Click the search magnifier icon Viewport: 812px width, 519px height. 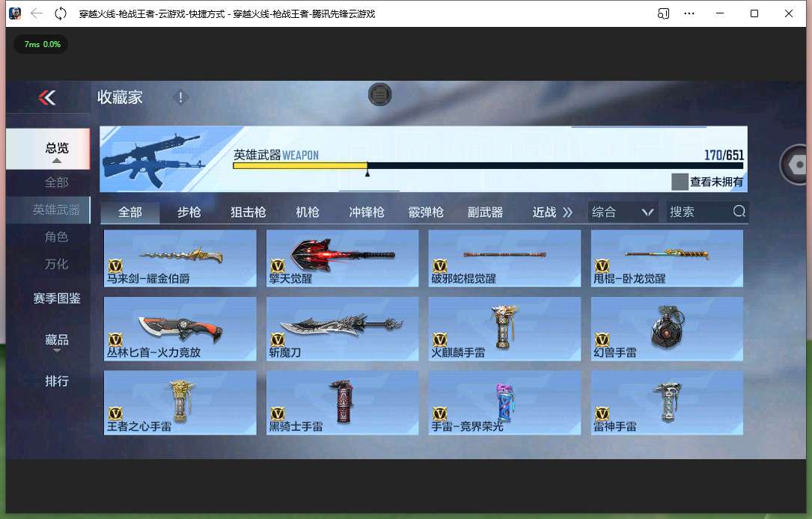[739, 211]
